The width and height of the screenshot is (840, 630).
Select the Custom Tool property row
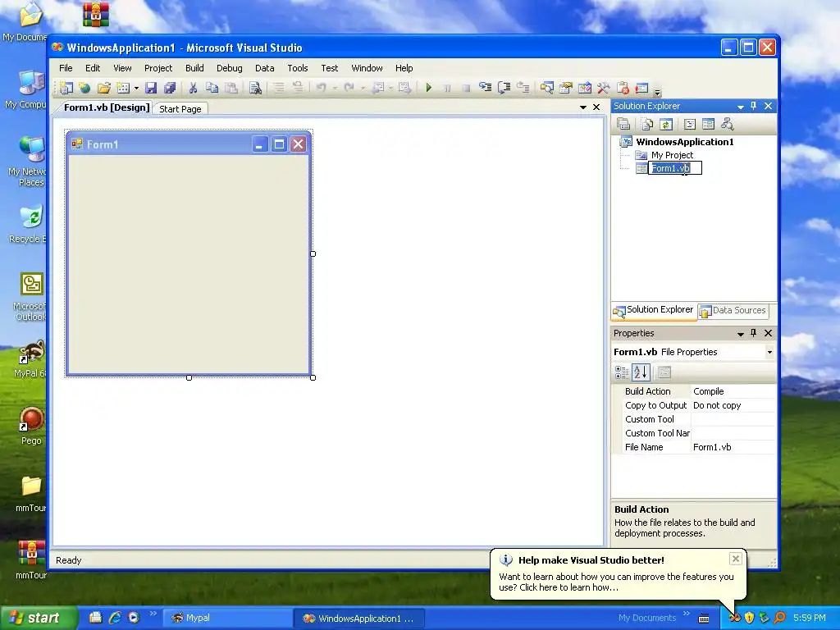pyautogui.click(x=694, y=419)
